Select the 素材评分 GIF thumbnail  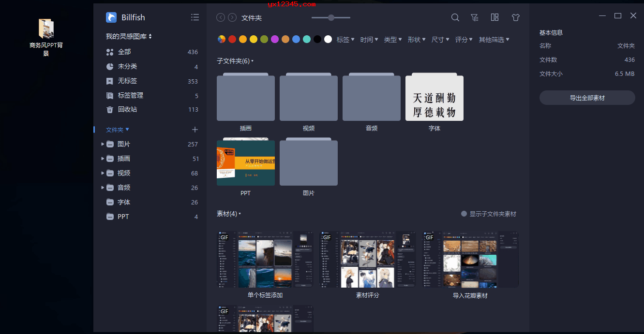(x=368, y=260)
